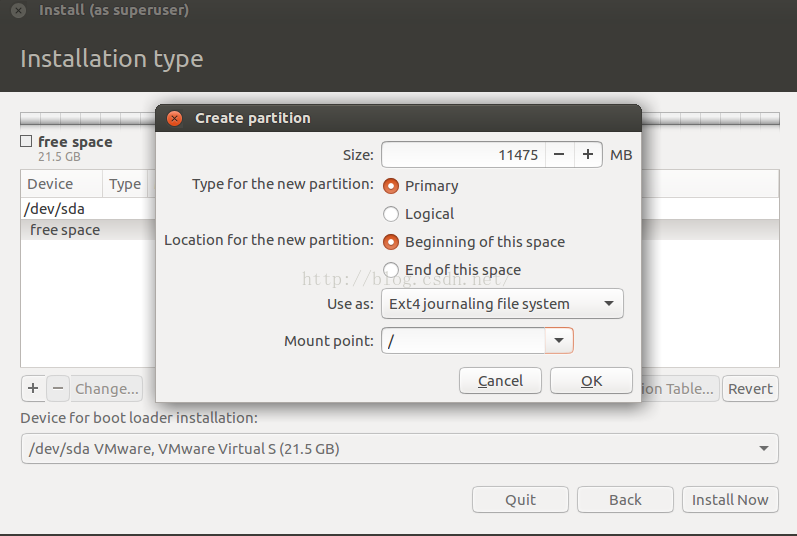Click the Device column header
The height and width of the screenshot is (536, 797).
(62, 184)
